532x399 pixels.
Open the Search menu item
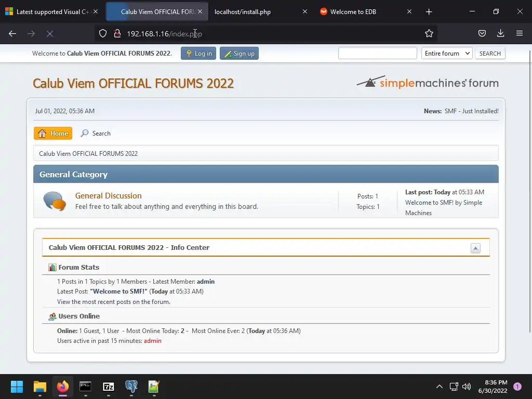tap(96, 134)
